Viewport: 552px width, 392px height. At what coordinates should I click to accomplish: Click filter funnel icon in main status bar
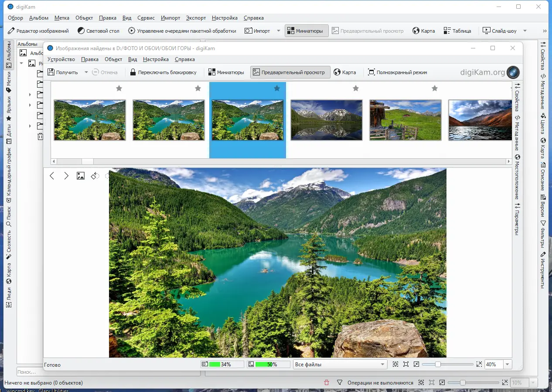(x=340, y=383)
